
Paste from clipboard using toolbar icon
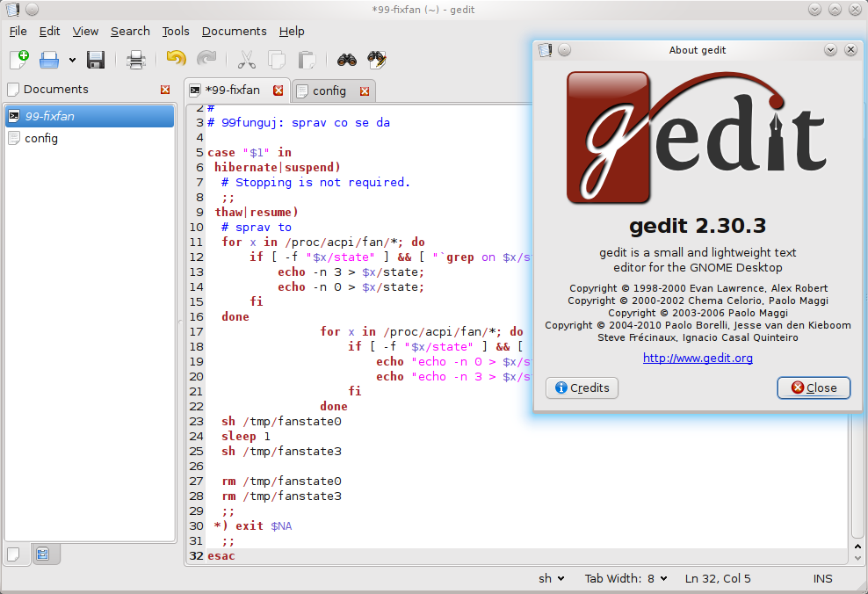point(307,59)
